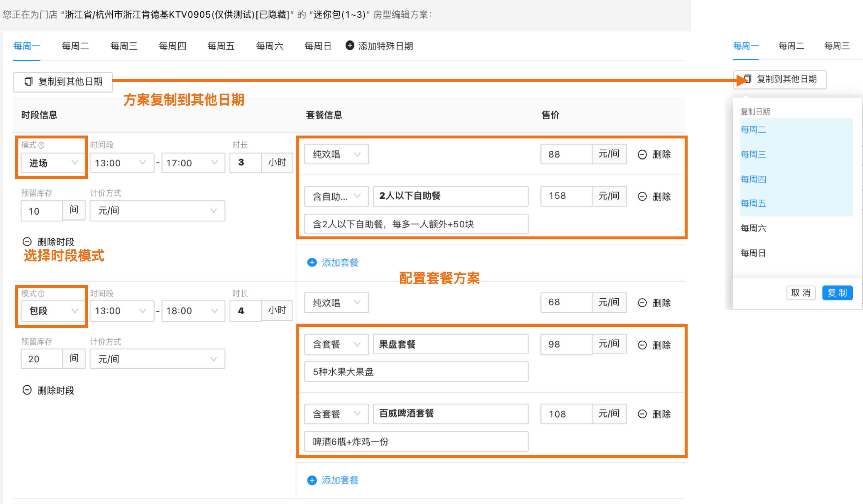Open 纯欢唱 dropdown in 68 price row
863x504 pixels.
pyautogui.click(x=337, y=303)
